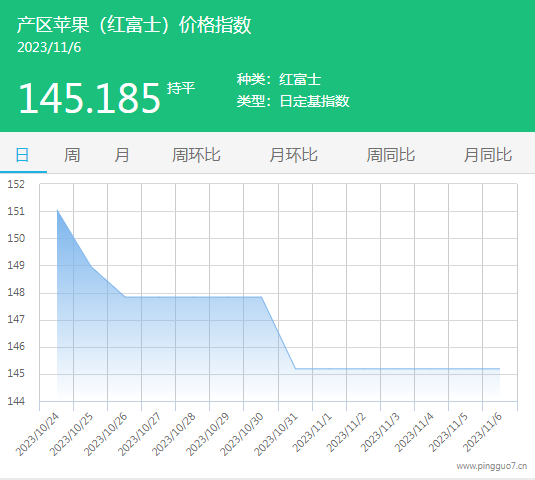
Task: Click the 2023/10/24 peak data point
Action: (57, 210)
